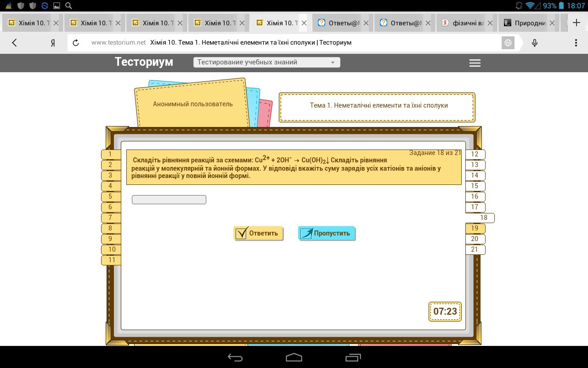Go to question 2
This screenshot has height=368, width=588.
[110, 165]
